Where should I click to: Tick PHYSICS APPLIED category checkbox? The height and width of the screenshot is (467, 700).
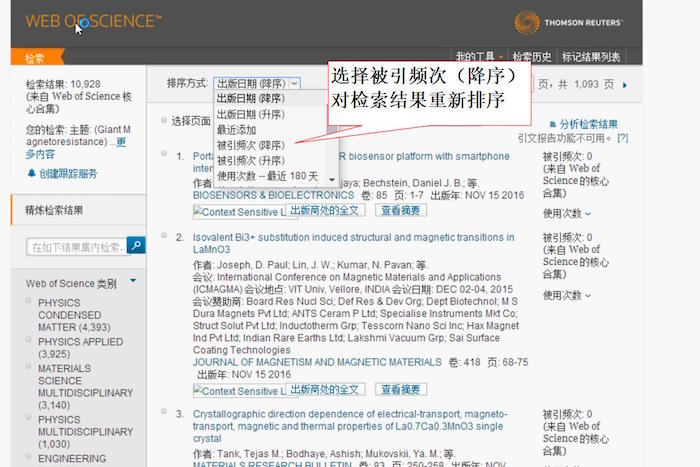point(29,339)
